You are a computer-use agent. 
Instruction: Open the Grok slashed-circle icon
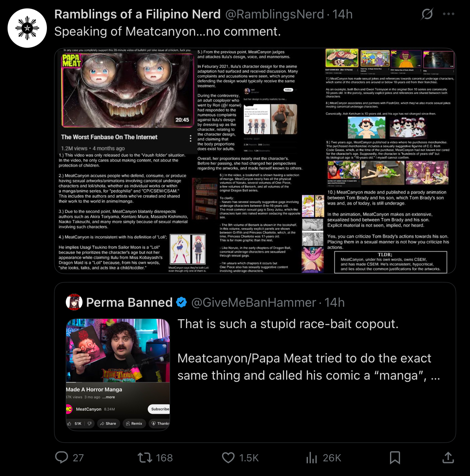click(427, 14)
